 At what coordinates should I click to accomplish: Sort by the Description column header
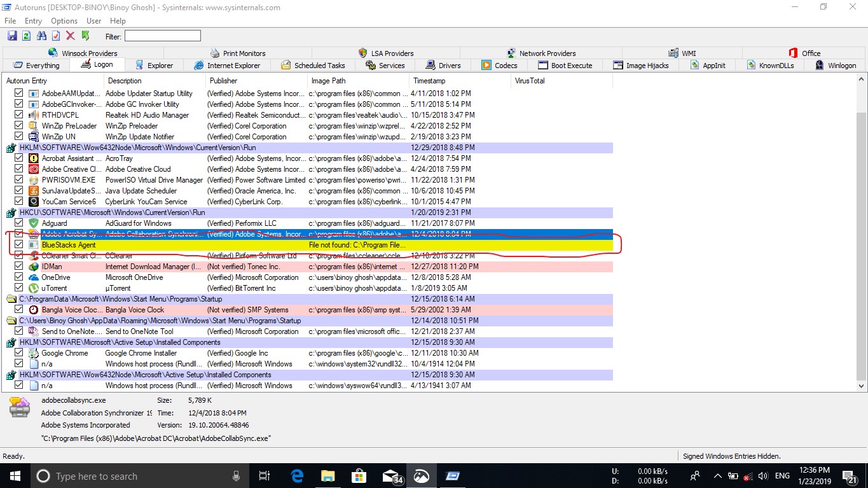pyautogui.click(x=155, y=81)
